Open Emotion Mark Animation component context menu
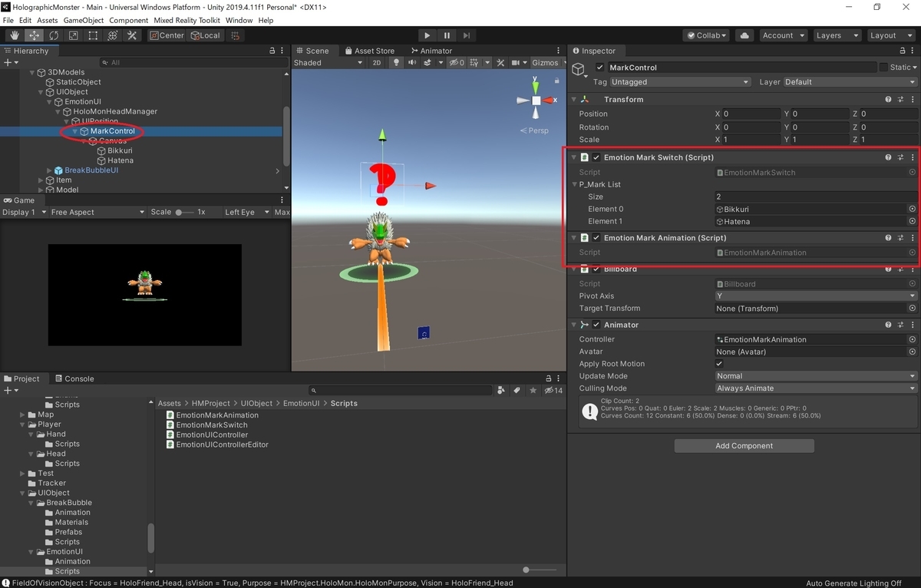The width and height of the screenshot is (921, 588). point(913,238)
